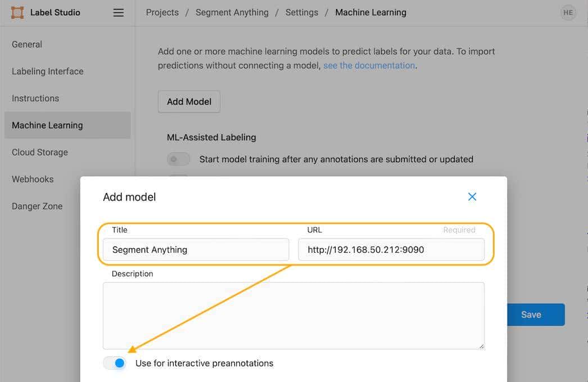Viewport: 588px width, 382px height.
Task: Open General settings section
Action: 27,44
